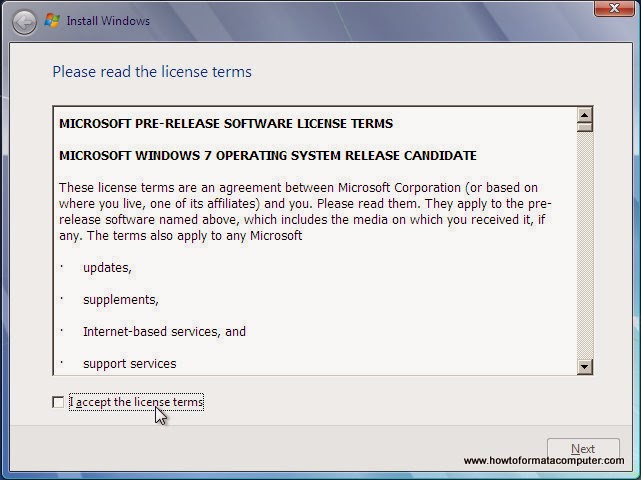641x480 pixels.
Task: Go back using the round back arrow
Action: tap(24, 22)
